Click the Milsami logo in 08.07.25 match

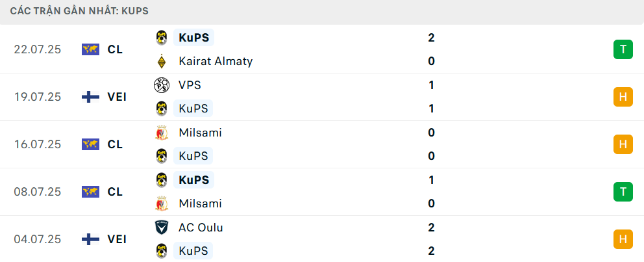coord(162,203)
